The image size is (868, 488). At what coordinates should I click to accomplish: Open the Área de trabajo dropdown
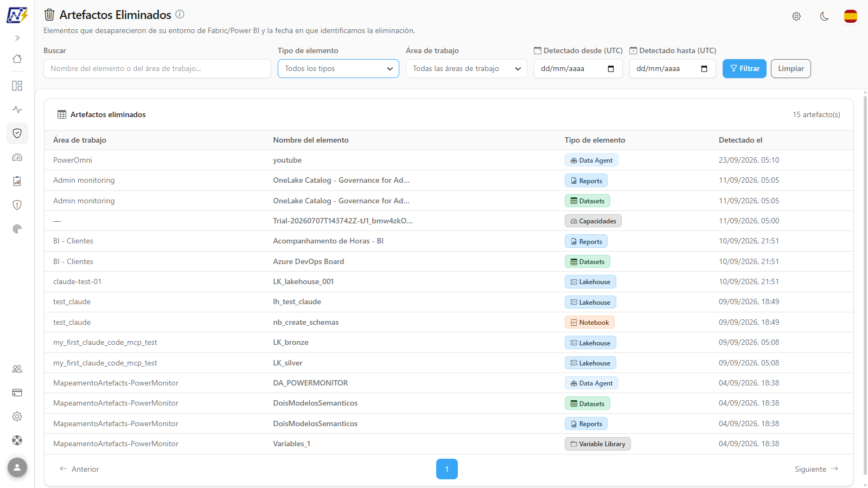click(467, 68)
